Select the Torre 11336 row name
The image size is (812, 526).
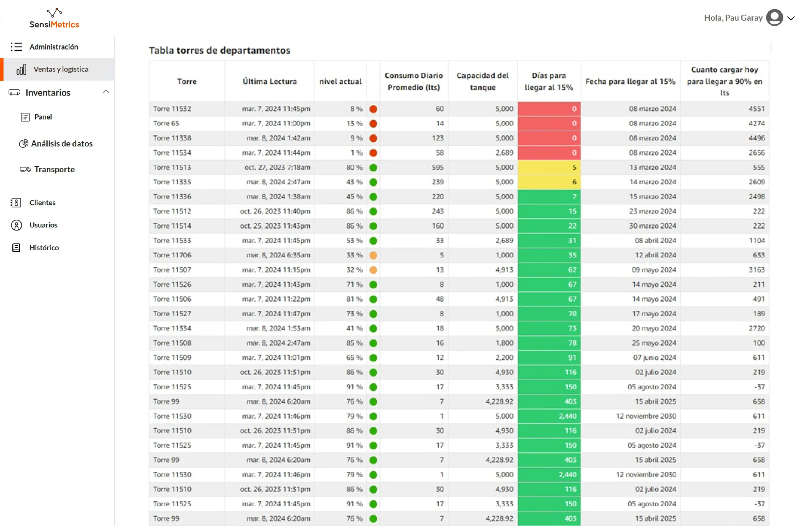172,197
